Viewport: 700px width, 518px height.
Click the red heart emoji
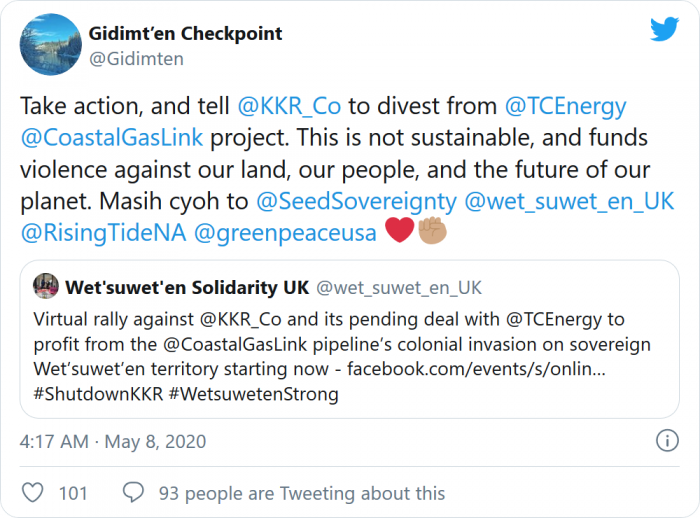pos(399,232)
